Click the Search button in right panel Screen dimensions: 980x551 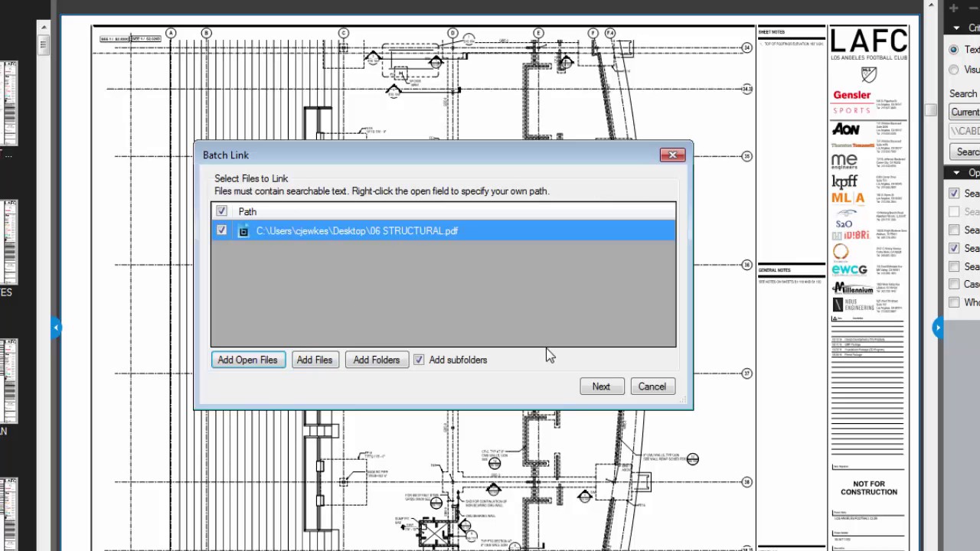[x=965, y=152]
